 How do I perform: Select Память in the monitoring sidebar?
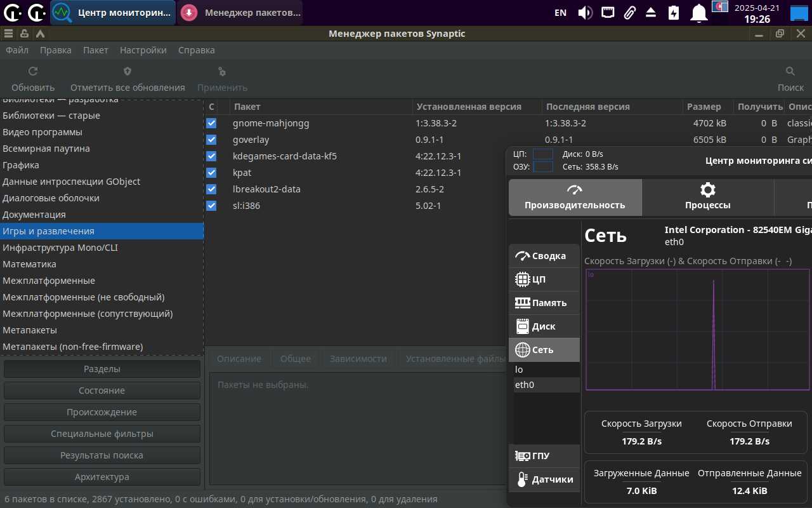pyautogui.click(x=544, y=303)
